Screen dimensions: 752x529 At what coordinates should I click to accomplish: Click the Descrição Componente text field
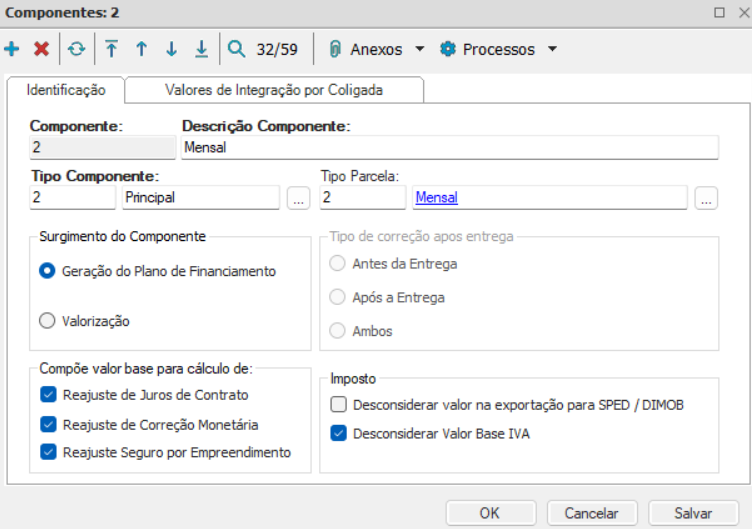pos(450,147)
